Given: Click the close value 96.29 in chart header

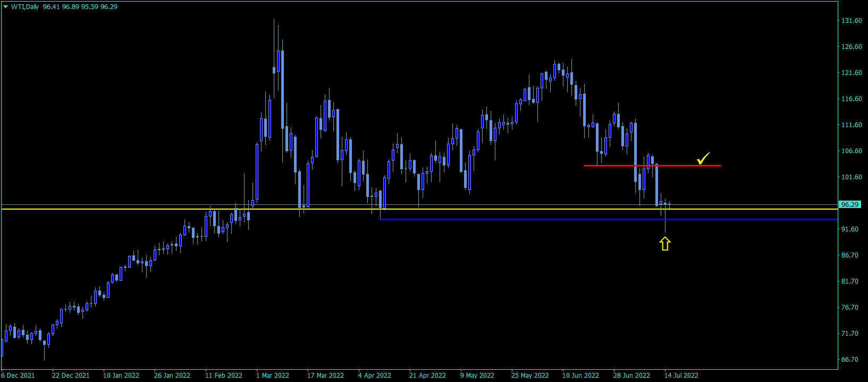Looking at the screenshot, I should pyautogui.click(x=109, y=7).
